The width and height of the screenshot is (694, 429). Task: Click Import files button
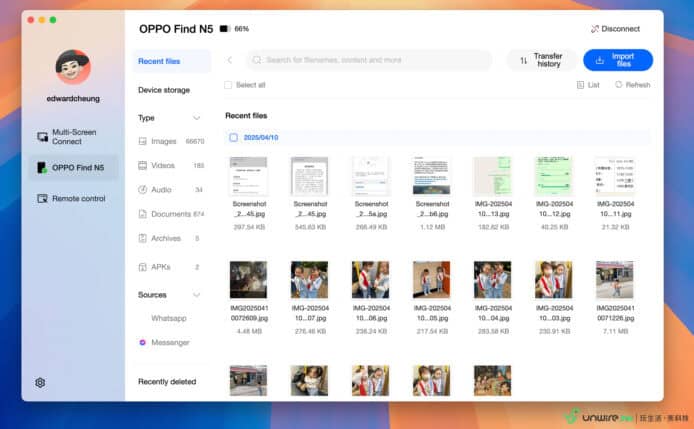point(618,60)
